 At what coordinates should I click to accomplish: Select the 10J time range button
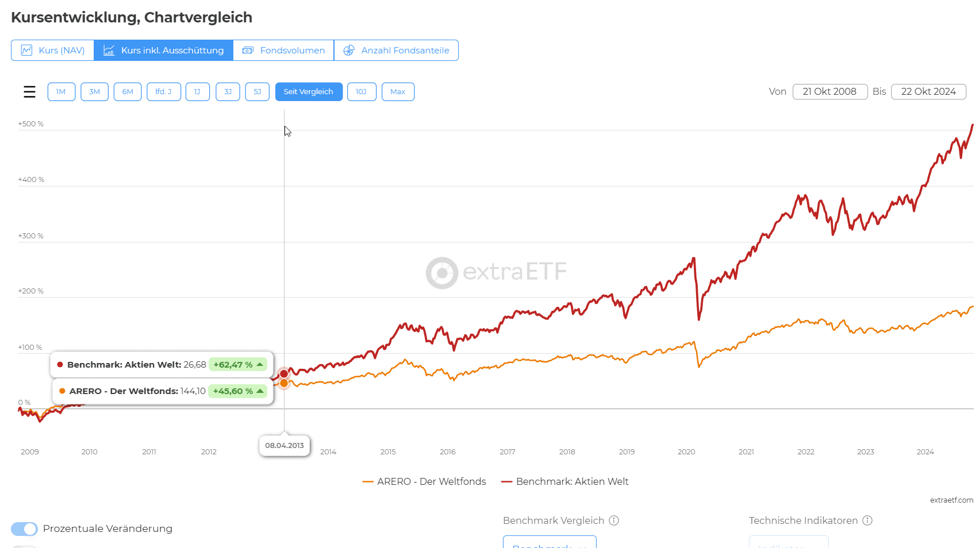[x=362, y=92]
